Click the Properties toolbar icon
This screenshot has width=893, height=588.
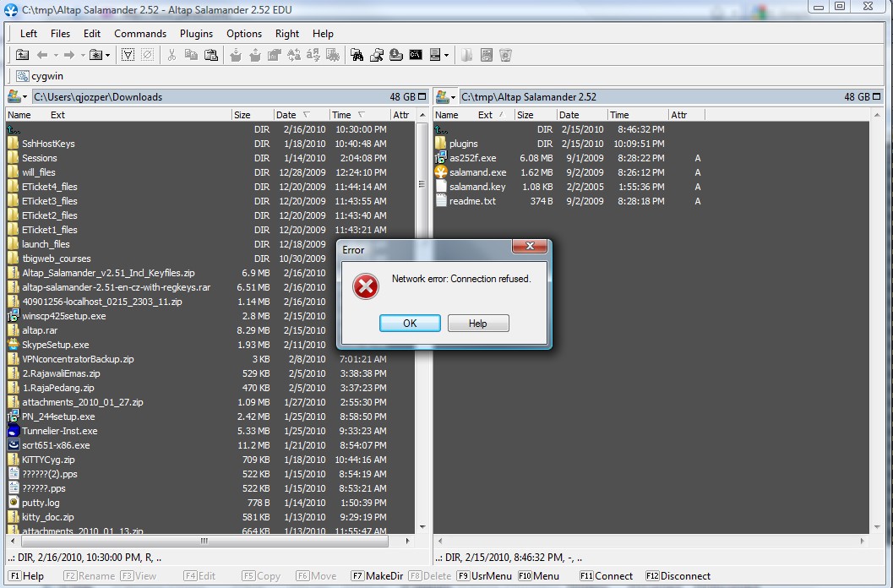(x=275, y=55)
